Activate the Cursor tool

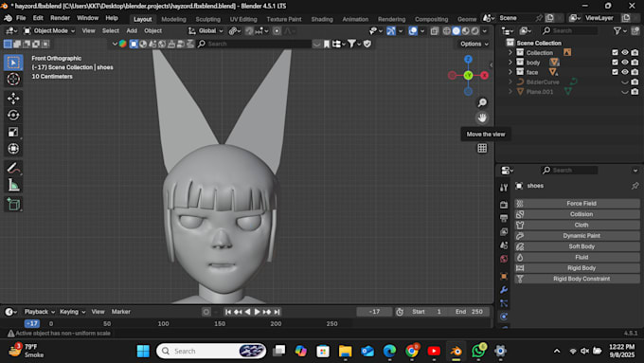click(13, 79)
